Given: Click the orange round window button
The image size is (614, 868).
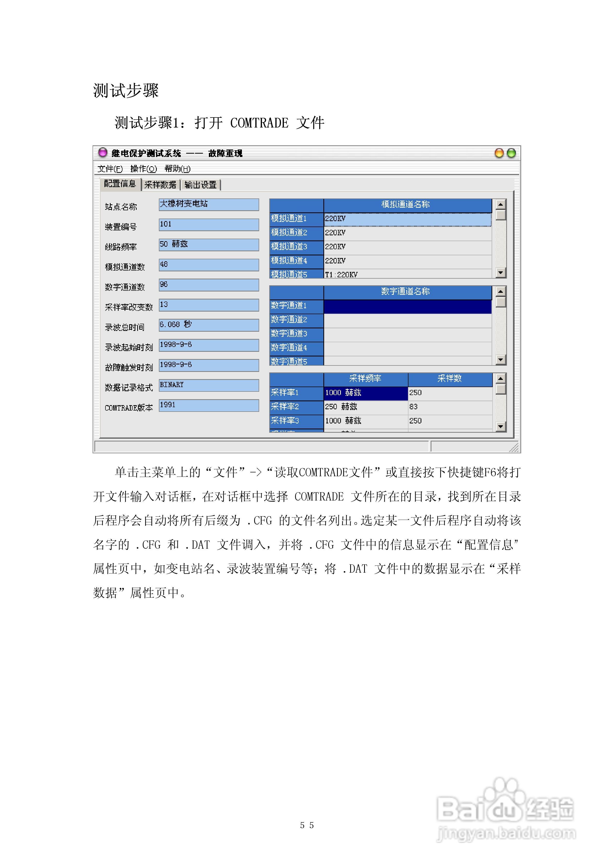Looking at the screenshot, I should [499, 153].
